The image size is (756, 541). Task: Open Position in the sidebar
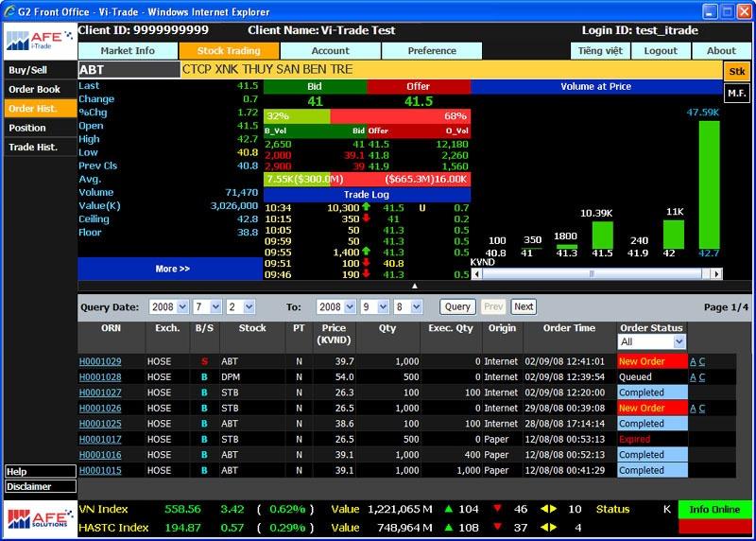(41, 128)
